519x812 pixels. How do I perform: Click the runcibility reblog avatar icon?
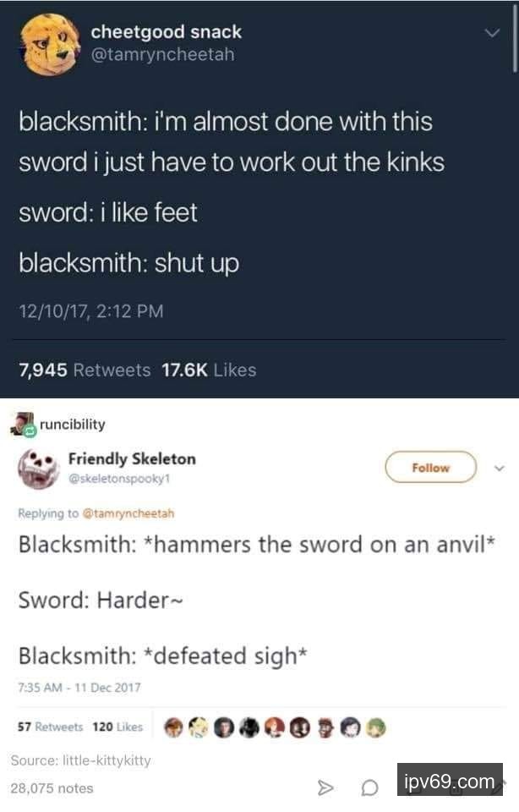pyautogui.click(x=24, y=424)
